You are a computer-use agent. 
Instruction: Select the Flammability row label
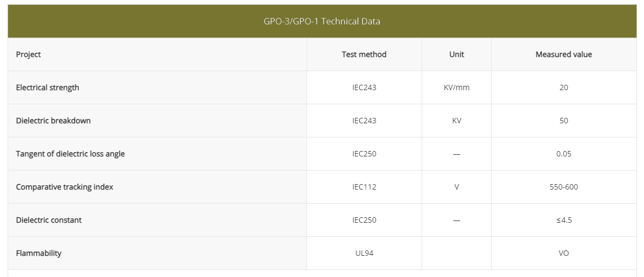pyautogui.click(x=39, y=253)
